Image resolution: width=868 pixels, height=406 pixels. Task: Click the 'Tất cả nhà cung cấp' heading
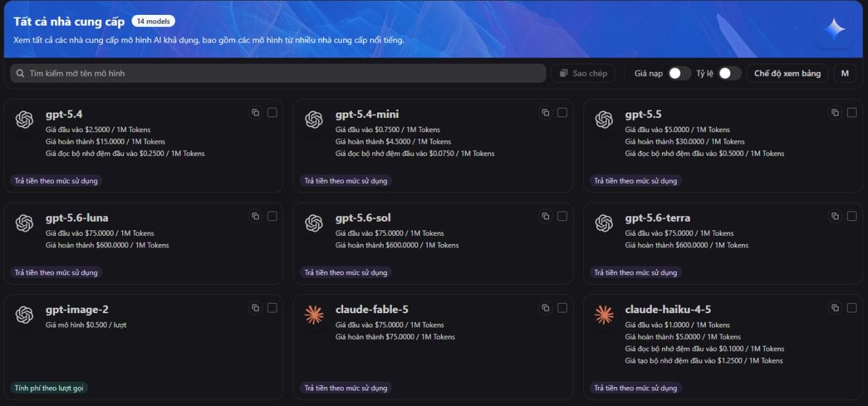coord(69,22)
